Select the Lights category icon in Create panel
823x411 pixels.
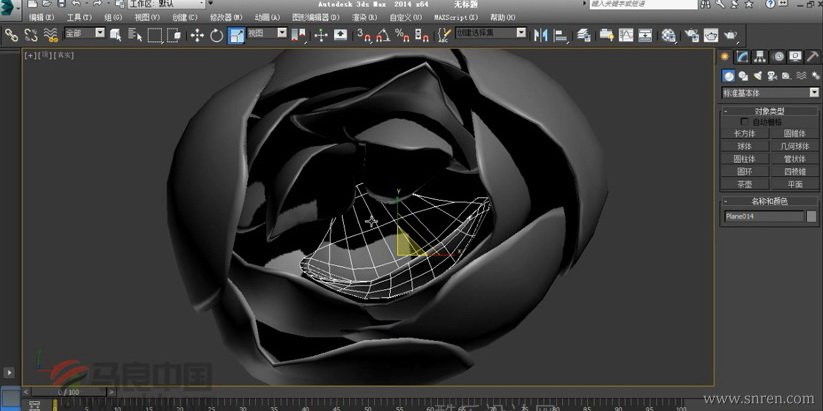[x=759, y=76]
